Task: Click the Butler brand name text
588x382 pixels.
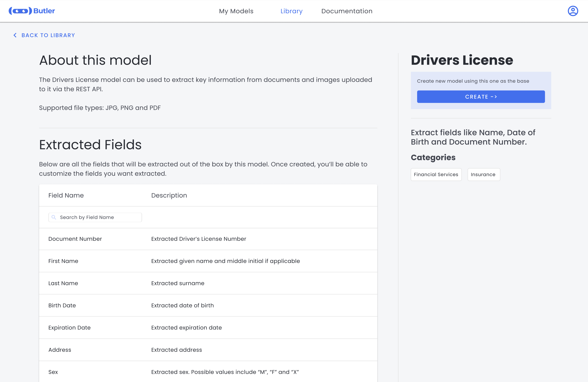Action: click(44, 11)
